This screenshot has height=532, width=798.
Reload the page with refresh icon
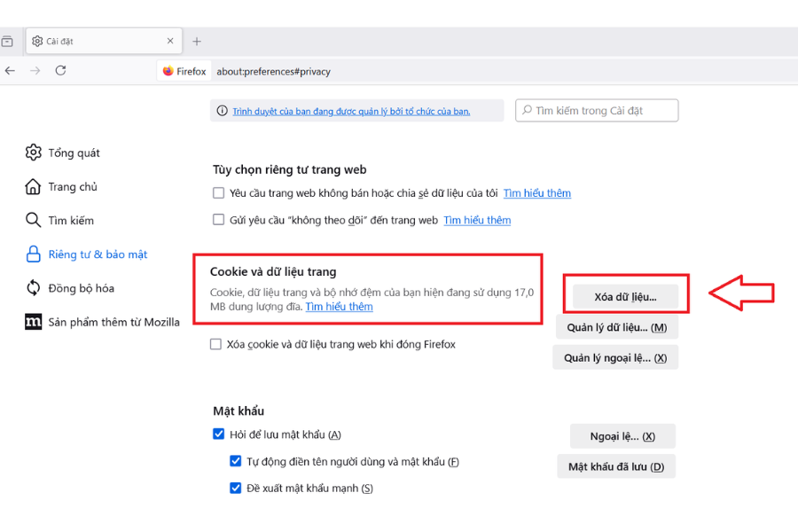[60, 71]
